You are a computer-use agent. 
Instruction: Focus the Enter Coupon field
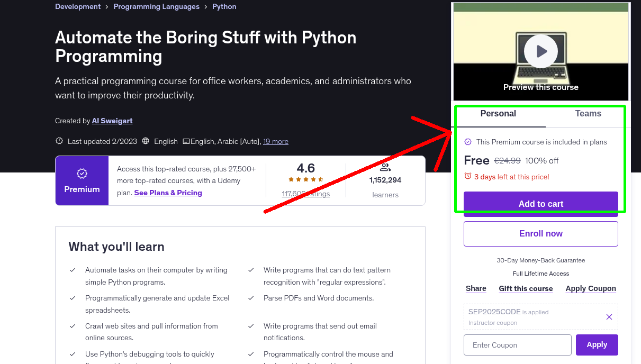click(518, 345)
